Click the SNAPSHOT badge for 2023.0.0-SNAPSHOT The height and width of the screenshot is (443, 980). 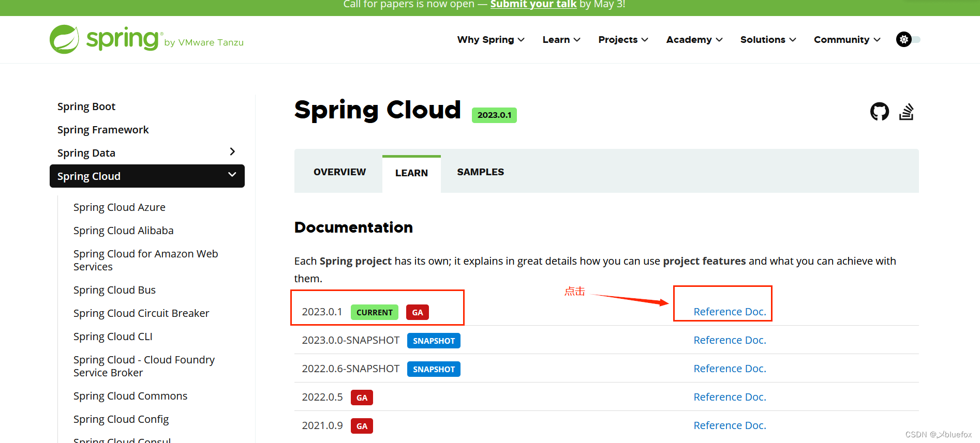tap(434, 341)
